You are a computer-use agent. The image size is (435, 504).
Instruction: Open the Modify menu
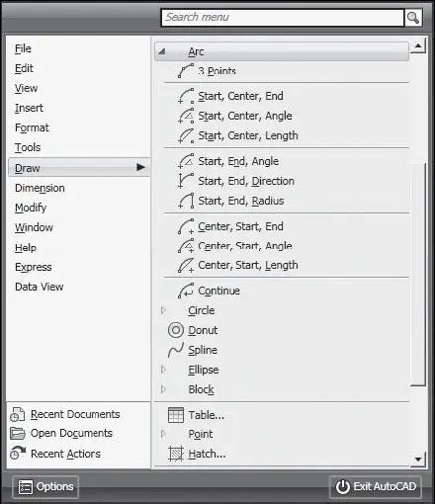point(31,208)
